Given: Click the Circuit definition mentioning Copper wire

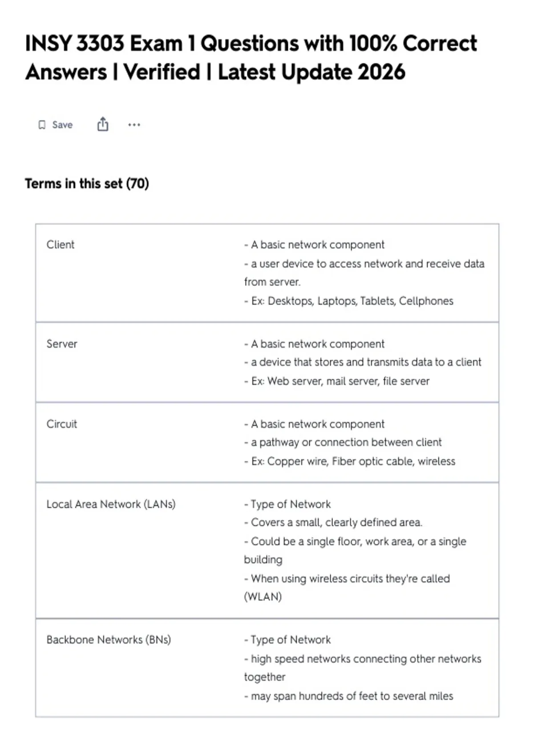Looking at the screenshot, I should (x=349, y=461).
